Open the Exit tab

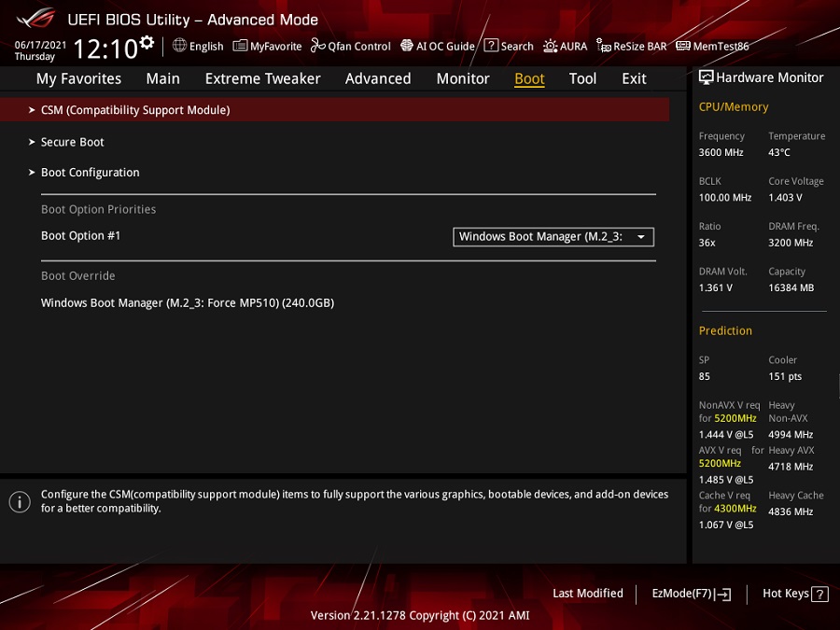coord(634,78)
